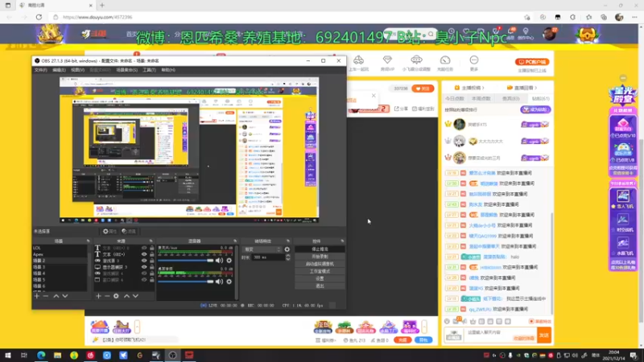Open the Windows Start menu
The image size is (644, 362).
coord(8,355)
